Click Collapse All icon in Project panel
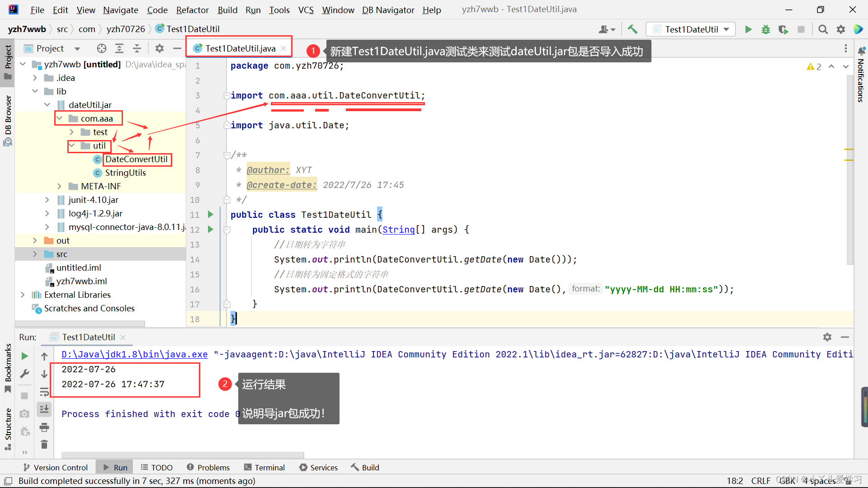 point(137,48)
